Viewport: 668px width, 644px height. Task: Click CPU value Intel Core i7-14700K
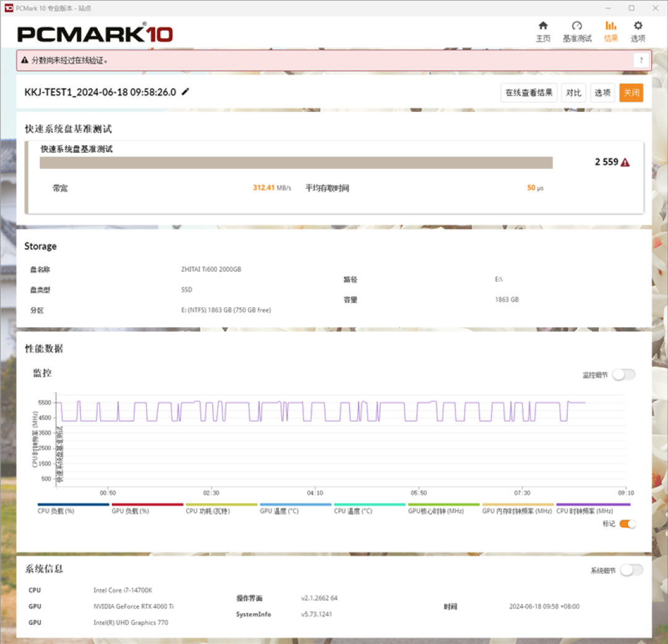tap(122, 590)
